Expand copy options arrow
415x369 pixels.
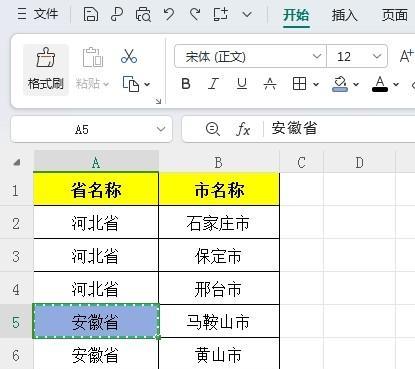pos(147,84)
